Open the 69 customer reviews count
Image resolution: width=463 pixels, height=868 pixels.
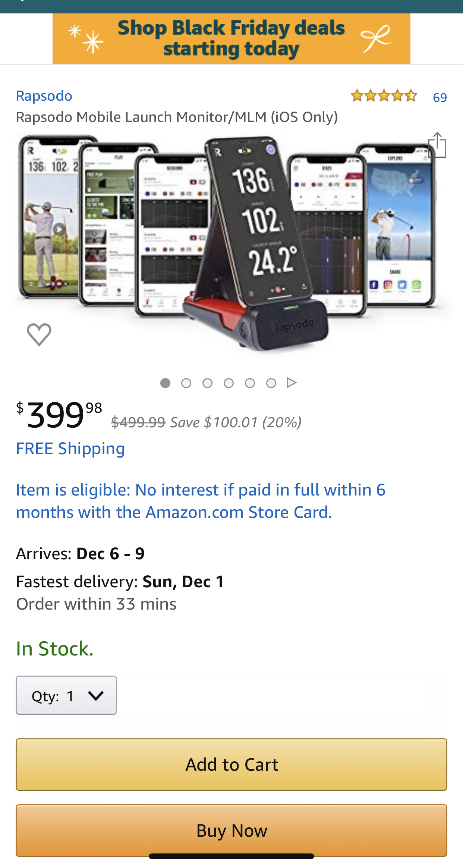pos(440,97)
